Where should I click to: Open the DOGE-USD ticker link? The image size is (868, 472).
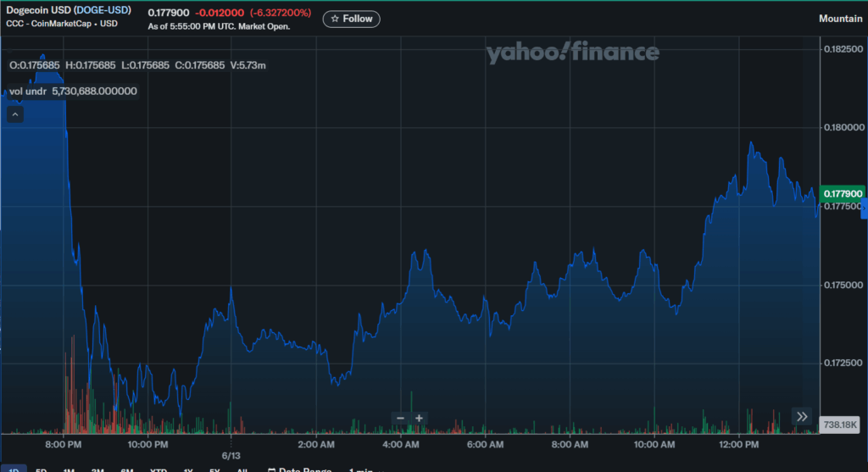103,10
